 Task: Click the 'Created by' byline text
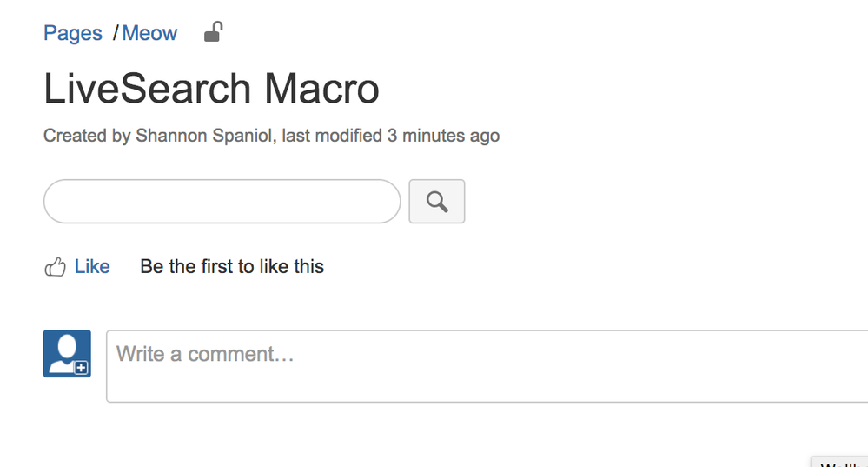pos(86,136)
